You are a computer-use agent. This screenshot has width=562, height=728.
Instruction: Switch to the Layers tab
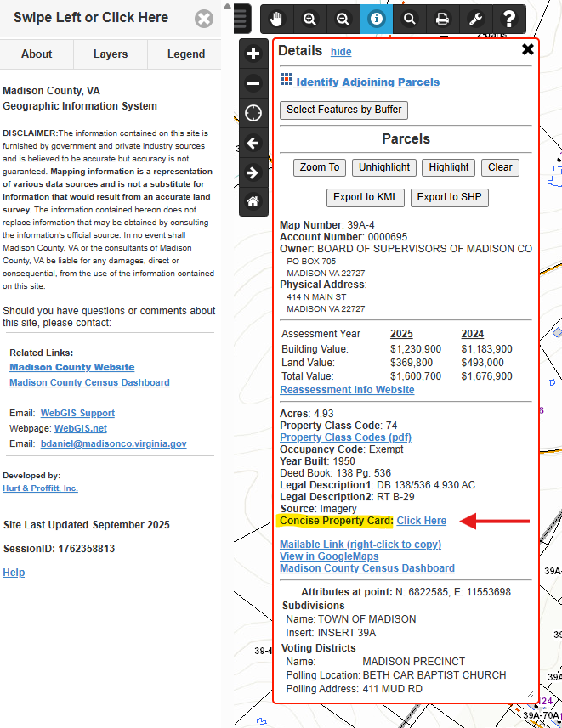[x=111, y=54]
